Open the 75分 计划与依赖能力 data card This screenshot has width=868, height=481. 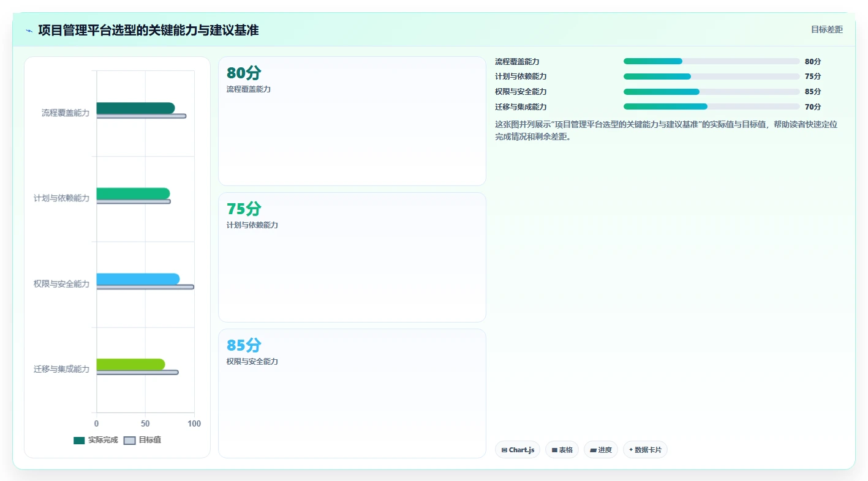coord(352,258)
